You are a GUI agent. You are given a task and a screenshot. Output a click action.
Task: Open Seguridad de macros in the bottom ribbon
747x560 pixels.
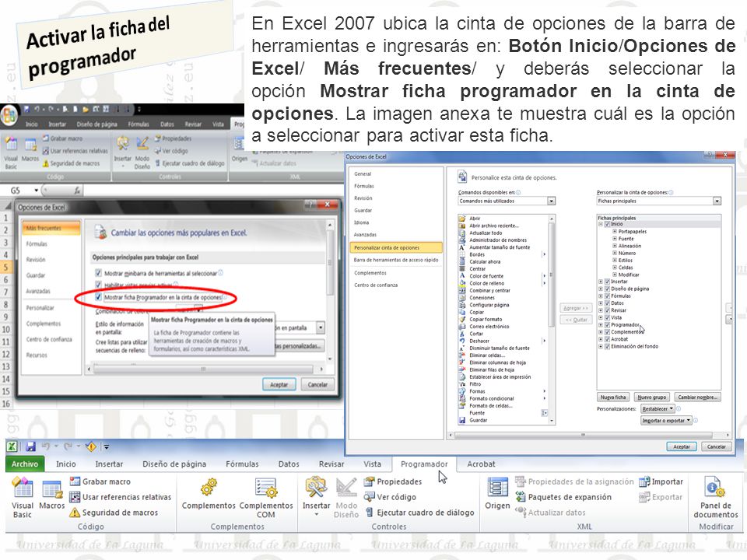(x=114, y=513)
